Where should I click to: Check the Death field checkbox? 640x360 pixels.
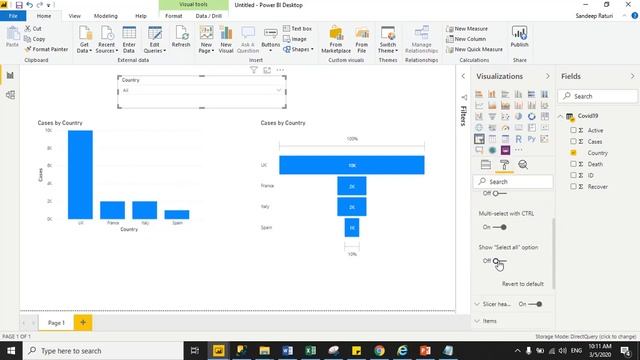(x=573, y=164)
